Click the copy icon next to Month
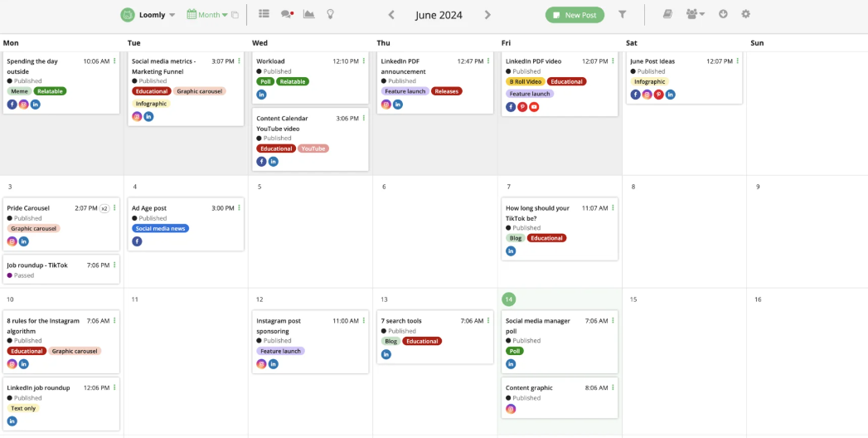The height and width of the screenshot is (438, 868). 235,15
